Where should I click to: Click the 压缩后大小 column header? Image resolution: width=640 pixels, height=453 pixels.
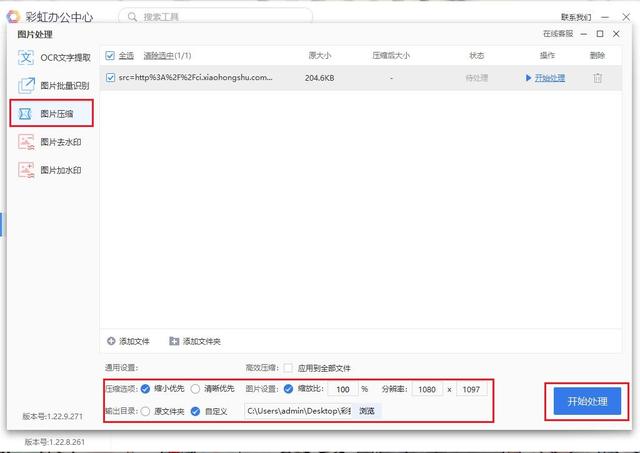tap(391, 56)
